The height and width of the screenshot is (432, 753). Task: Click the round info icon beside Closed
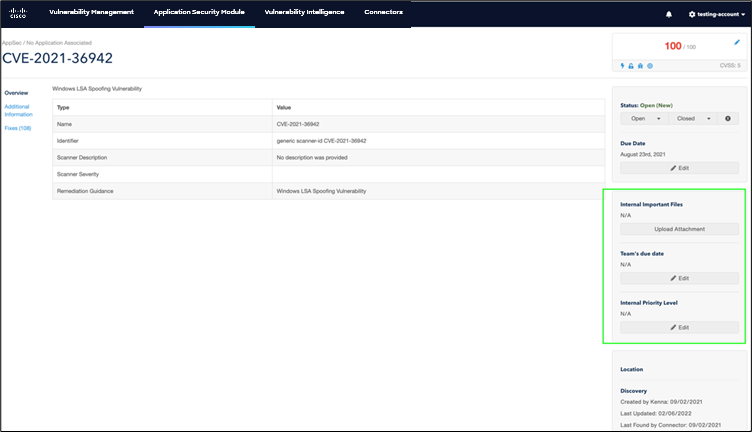click(728, 119)
